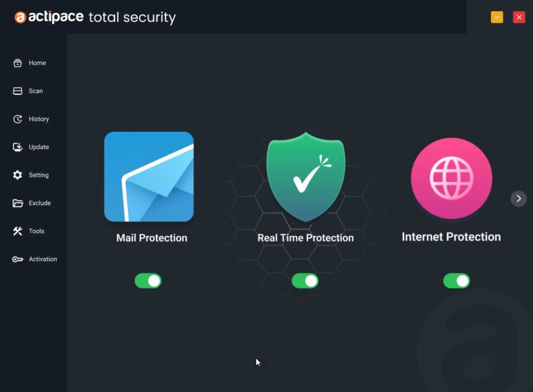Toggle the Internet Protection switch
Image resolution: width=533 pixels, height=392 pixels.
coord(457,281)
